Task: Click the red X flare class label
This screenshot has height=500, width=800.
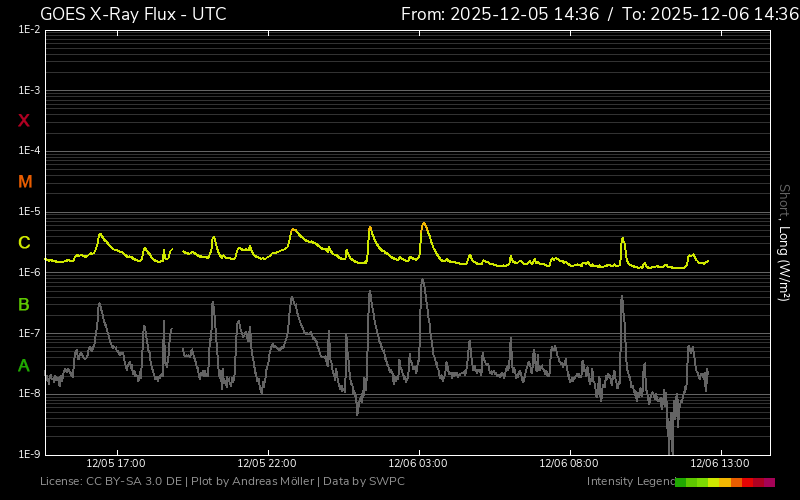Action: click(x=24, y=121)
